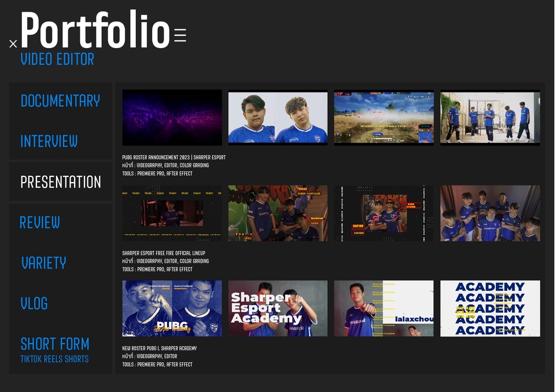555x392 pixels.
Task: Open the purple Sharper logo thumbnail
Action: 172,117
